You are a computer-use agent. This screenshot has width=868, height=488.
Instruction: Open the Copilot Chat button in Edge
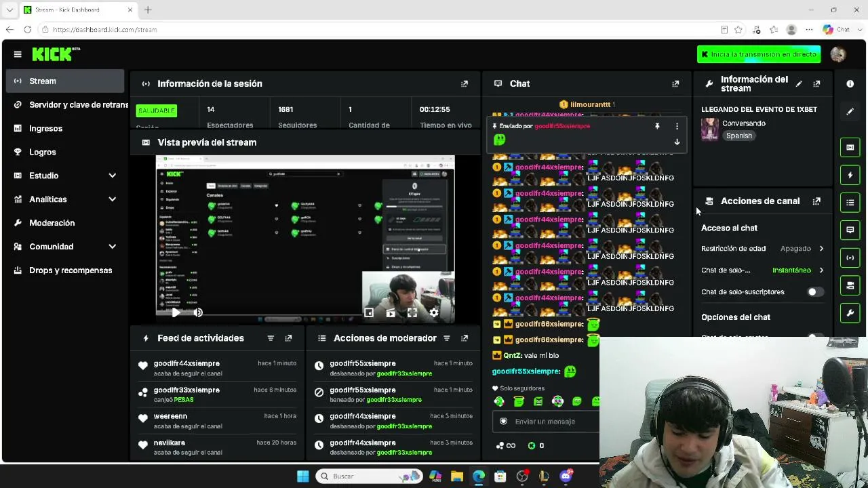(x=836, y=30)
